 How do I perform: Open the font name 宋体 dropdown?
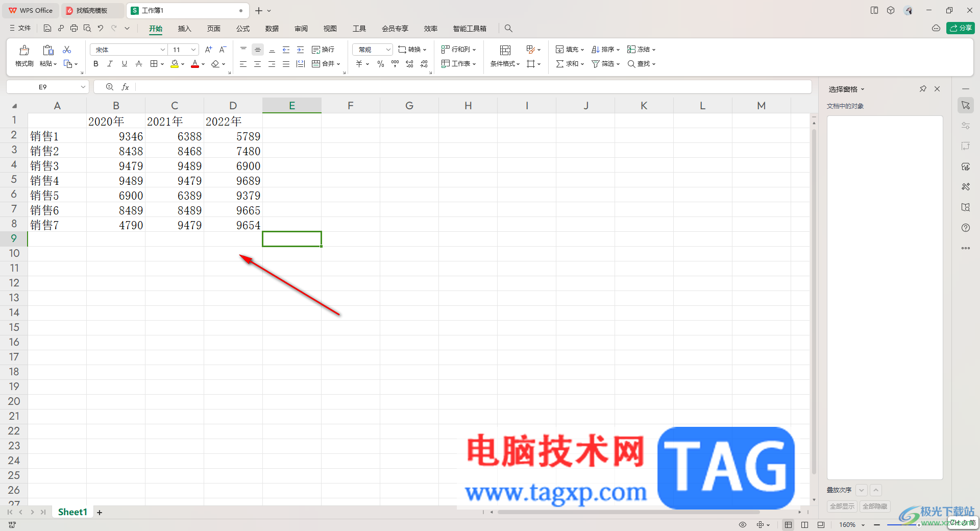[x=163, y=50]
